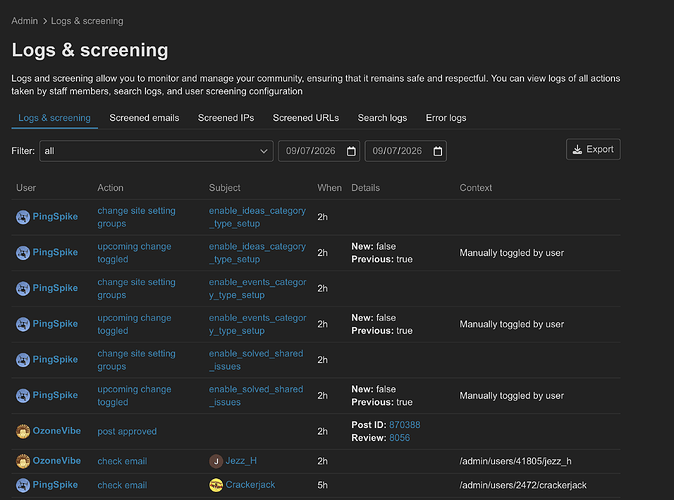The height and width of the screenshot is (500, 674).
Task: Click 5h timestamp in Crackerjack row
Action: 322,485
